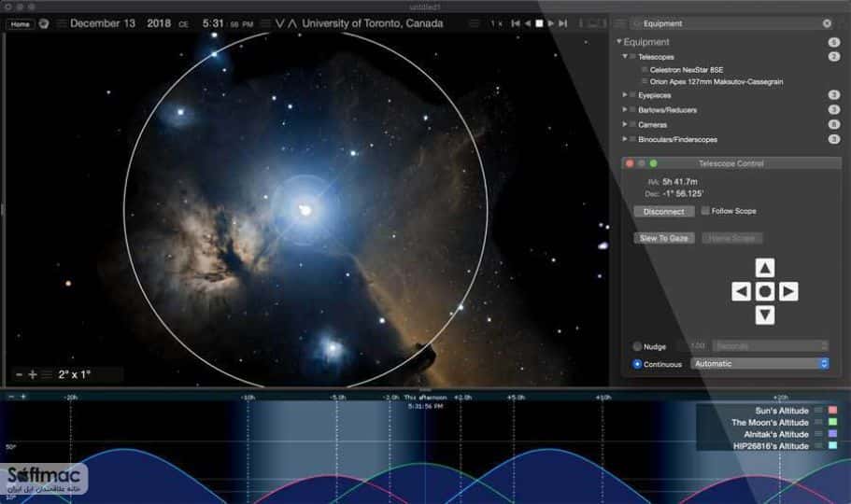Click the Telescopes count badge
This screenshot has height=504, width=851.
pos(834,56)
